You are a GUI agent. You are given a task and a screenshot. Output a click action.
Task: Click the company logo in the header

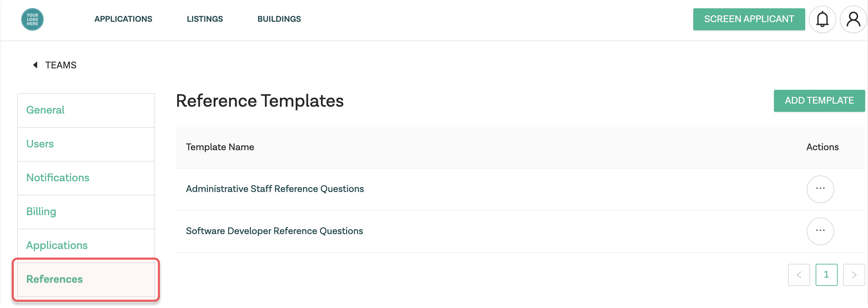point(32,19)
